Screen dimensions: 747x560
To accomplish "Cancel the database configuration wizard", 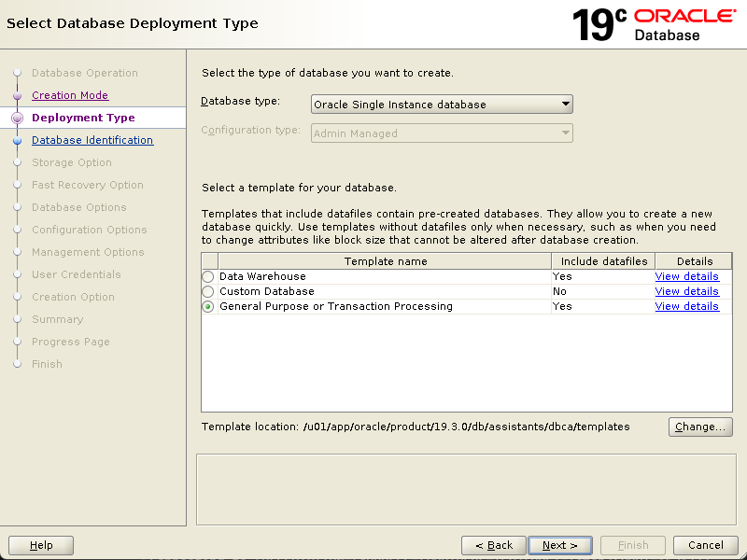I will 706,545.
